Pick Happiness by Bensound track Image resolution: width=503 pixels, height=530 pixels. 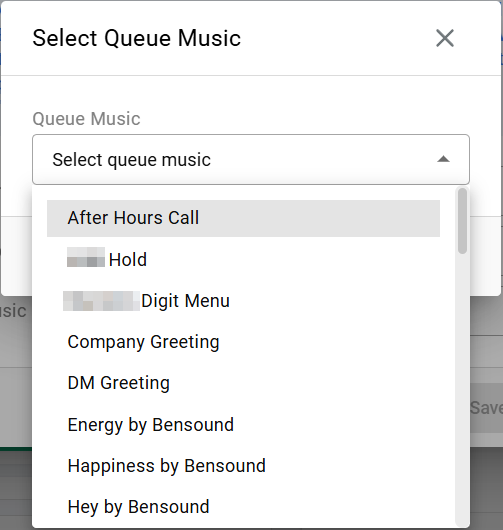tap(243, 466)
